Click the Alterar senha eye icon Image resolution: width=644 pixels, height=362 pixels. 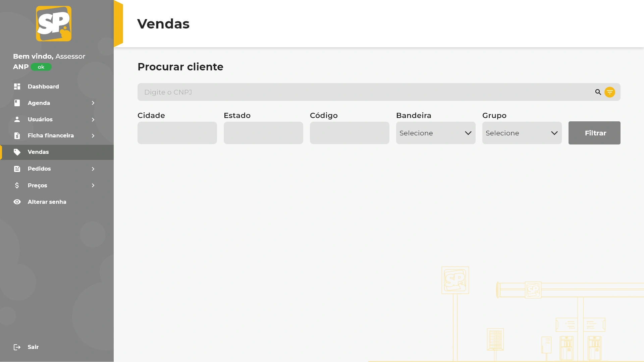pos(17,202)
